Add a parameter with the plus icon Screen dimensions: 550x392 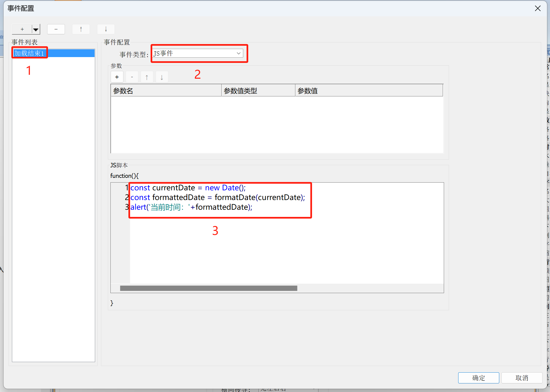coord(117,77)
